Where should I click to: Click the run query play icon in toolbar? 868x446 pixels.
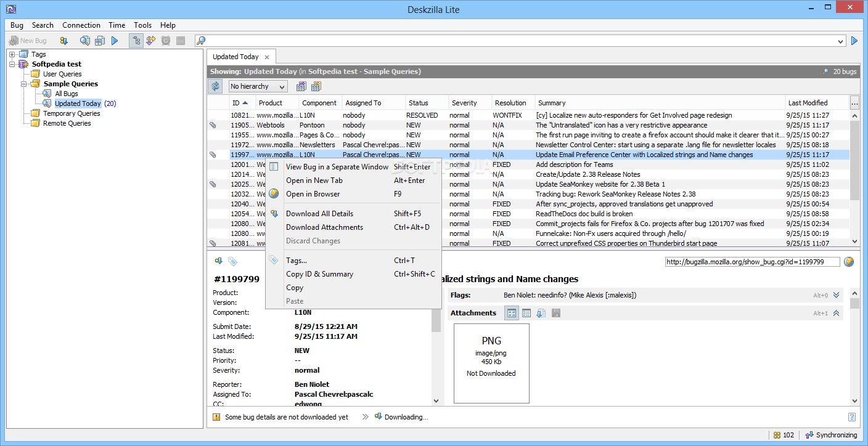tap(115, 41)
